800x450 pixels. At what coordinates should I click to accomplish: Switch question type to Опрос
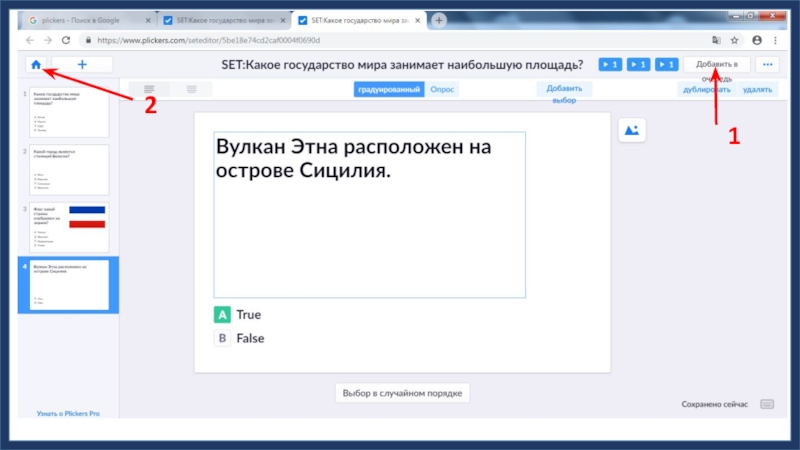(x=442, y=89)
